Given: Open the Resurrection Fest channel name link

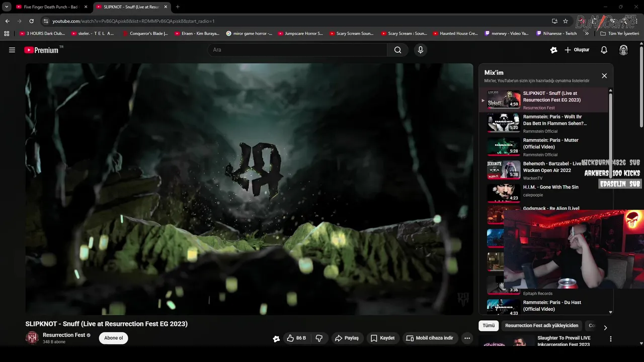Looking at the screenshot, I should (x=64, y=335).
